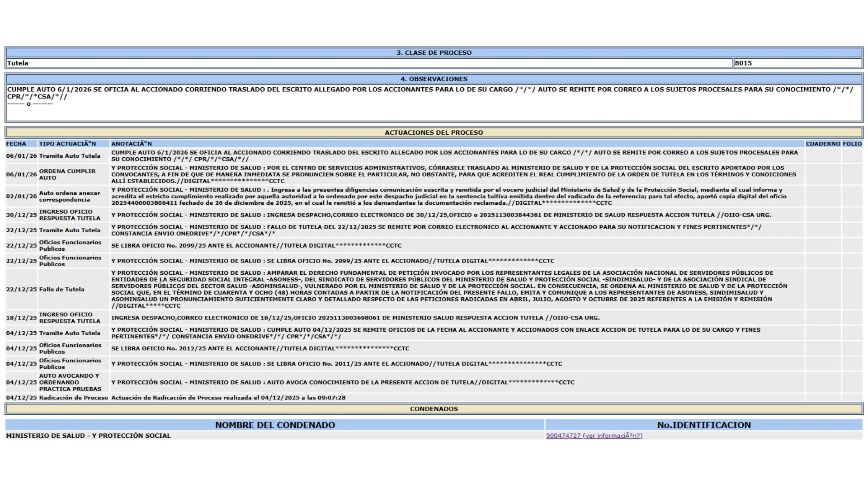This screenshot has height=488, width=868.
Task: Click inside the Observaciones text box
Action: pos(434,103)
